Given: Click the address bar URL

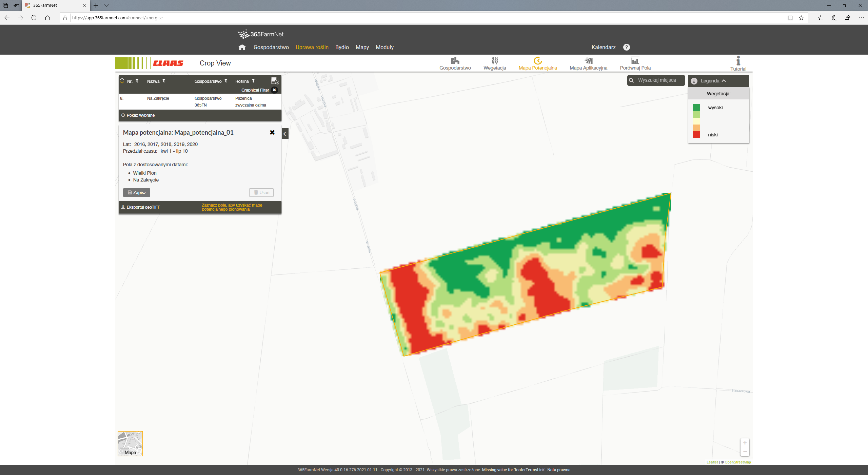Looking at the screenshot, I should point(117,18).
